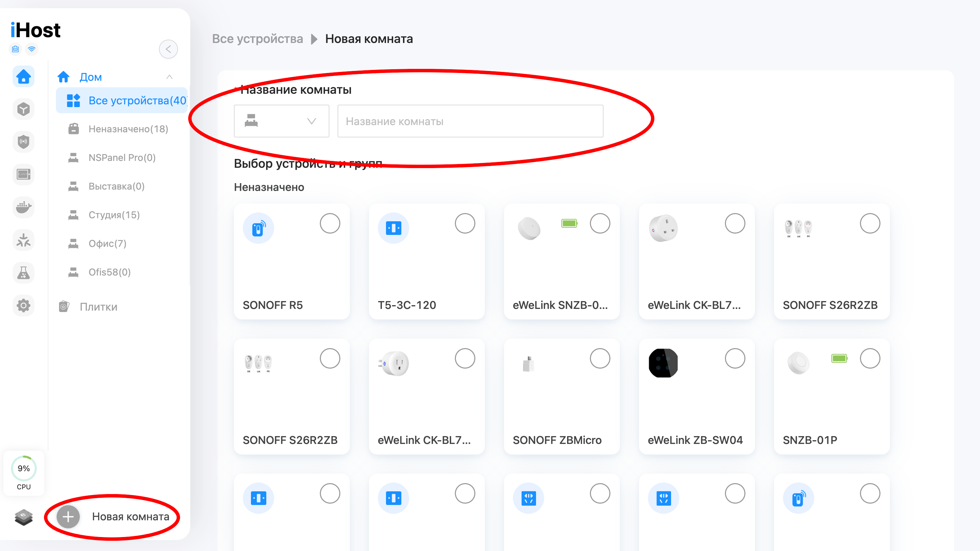Click the second-row SONOFF S26R2ZB plugs image
The image size is (980, 551).
click(258, 363)
